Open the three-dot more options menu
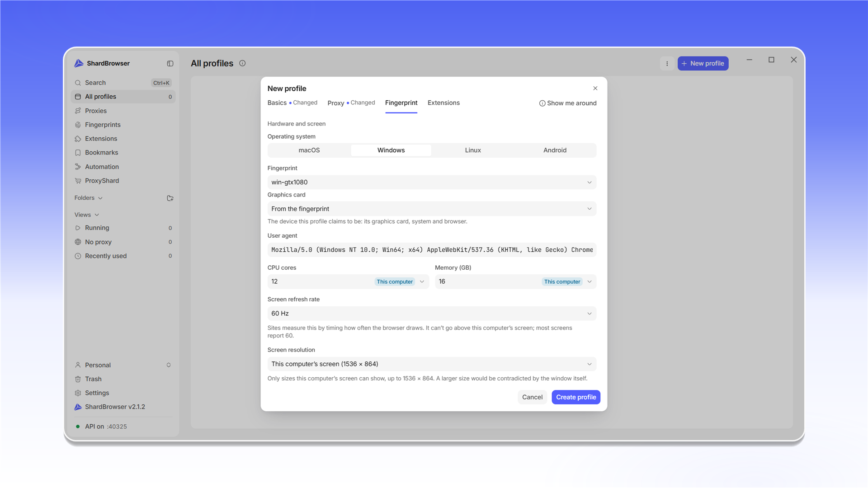The image size is (868, 488). click(667, 64)
